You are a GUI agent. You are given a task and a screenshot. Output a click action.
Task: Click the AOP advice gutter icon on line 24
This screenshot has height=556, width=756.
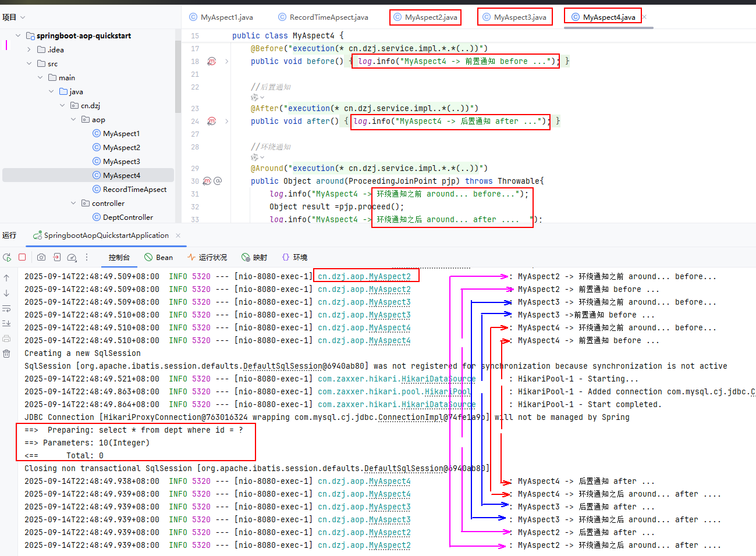tap(212, 121)
